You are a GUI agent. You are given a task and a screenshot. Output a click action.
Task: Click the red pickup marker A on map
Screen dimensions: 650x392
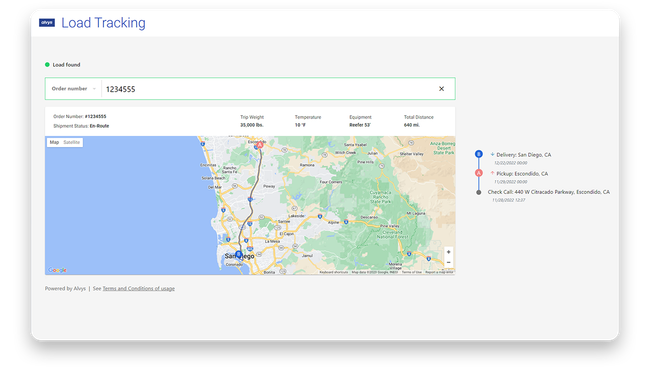click(260, 145)
